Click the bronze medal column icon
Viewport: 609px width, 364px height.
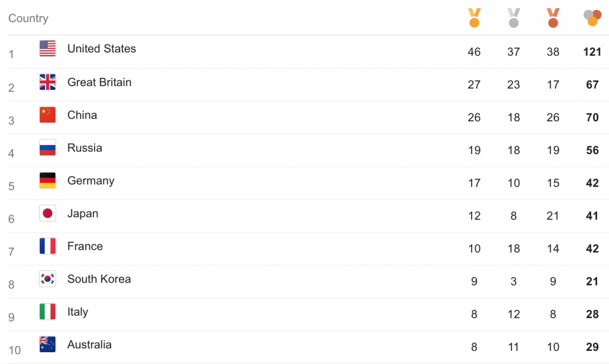click(x=553, y=18)
